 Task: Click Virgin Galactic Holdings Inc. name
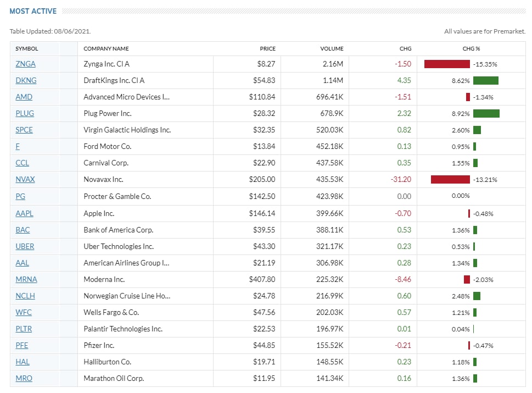[127, 130]
